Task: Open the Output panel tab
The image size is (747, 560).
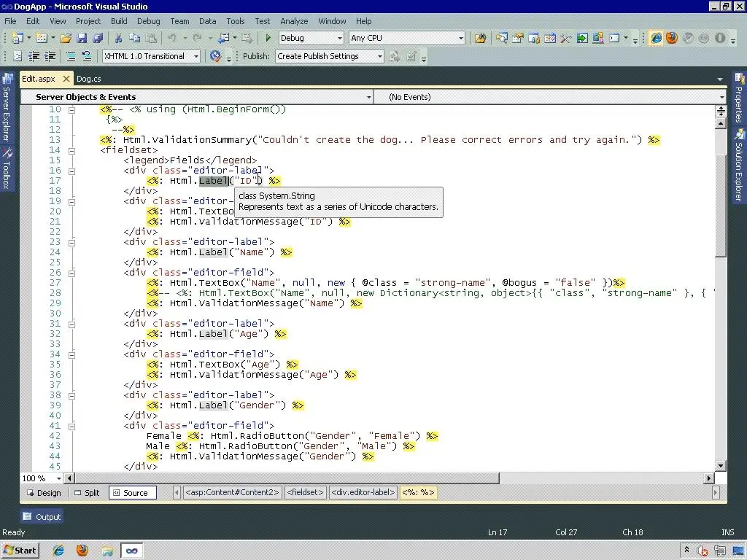Action: (x=42, y=517)
